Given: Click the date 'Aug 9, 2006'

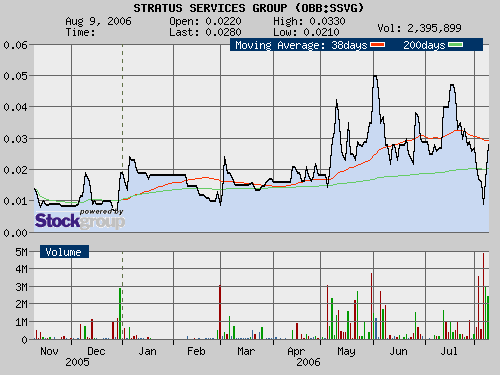Looking at the screenshot, I should tap(98, 21).
